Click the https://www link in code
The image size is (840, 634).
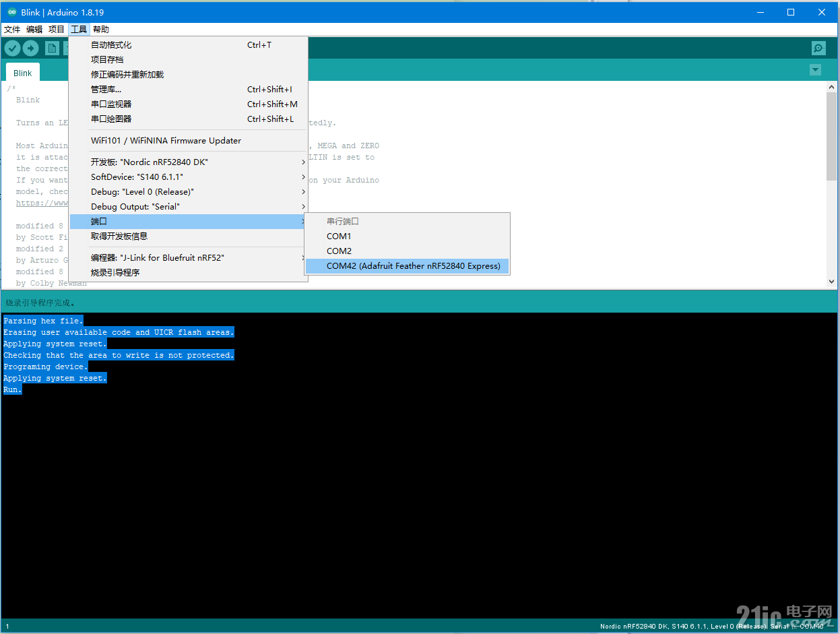coord(42,203)
